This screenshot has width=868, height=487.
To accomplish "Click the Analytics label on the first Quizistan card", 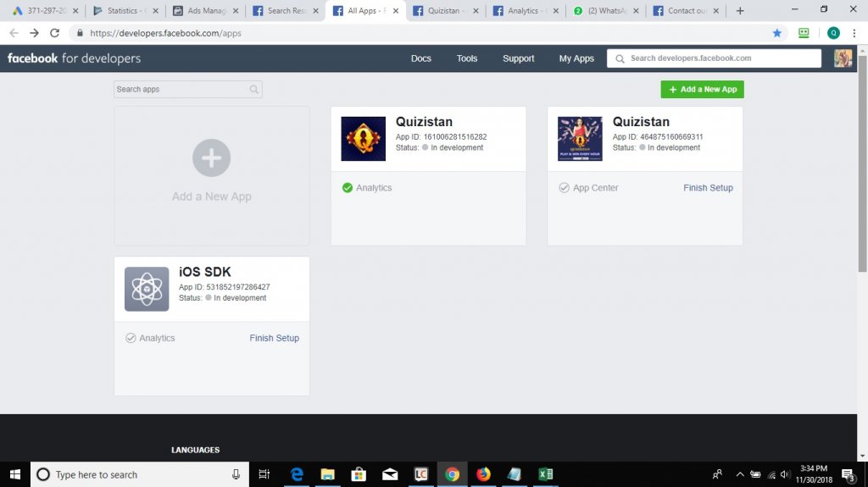I will tap(374, 188).
